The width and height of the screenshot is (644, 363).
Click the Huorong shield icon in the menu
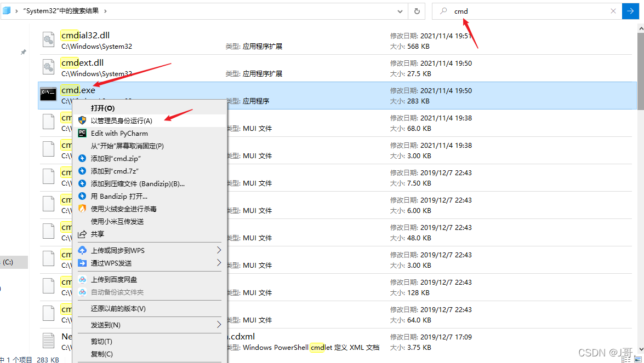point(82,209)
